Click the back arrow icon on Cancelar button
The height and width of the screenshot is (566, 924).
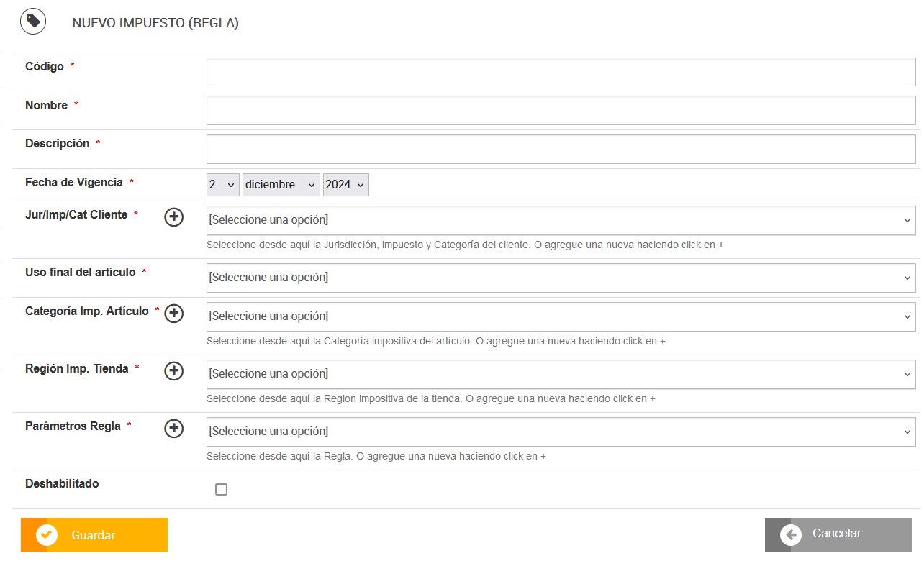click(x=791, y=535)
